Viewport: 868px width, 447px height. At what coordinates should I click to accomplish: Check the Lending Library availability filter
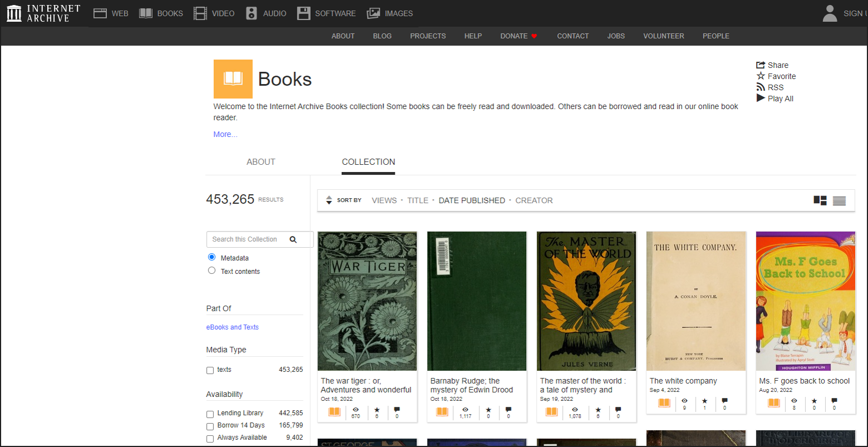point(210,414)
